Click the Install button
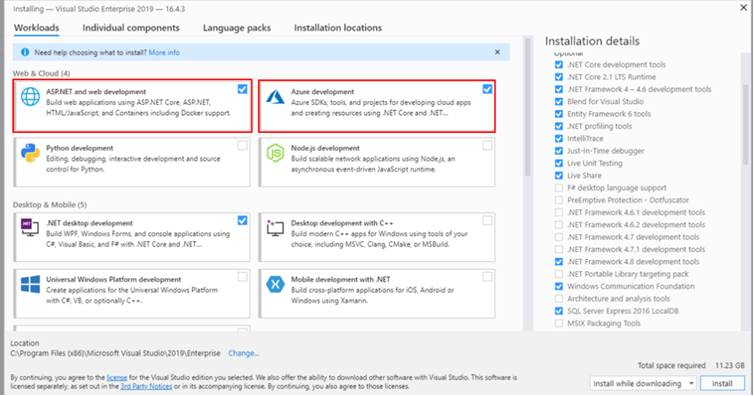Screen dimensions: 754x396 (x=722, y=384)
